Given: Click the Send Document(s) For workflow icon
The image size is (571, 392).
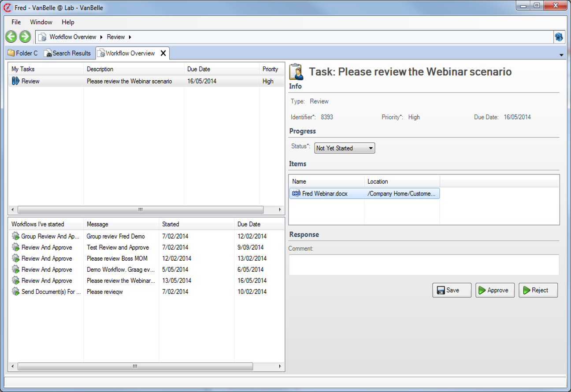Looking at the screenshot, I should (16, 292).
